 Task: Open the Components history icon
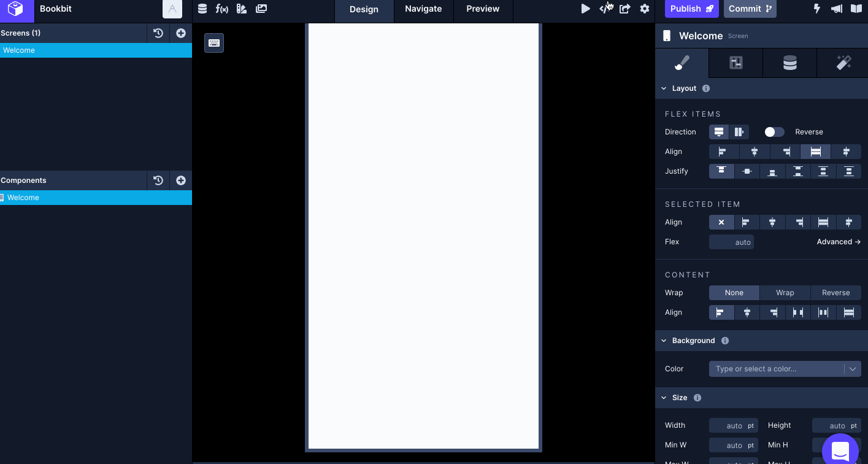tap(158, 180)
